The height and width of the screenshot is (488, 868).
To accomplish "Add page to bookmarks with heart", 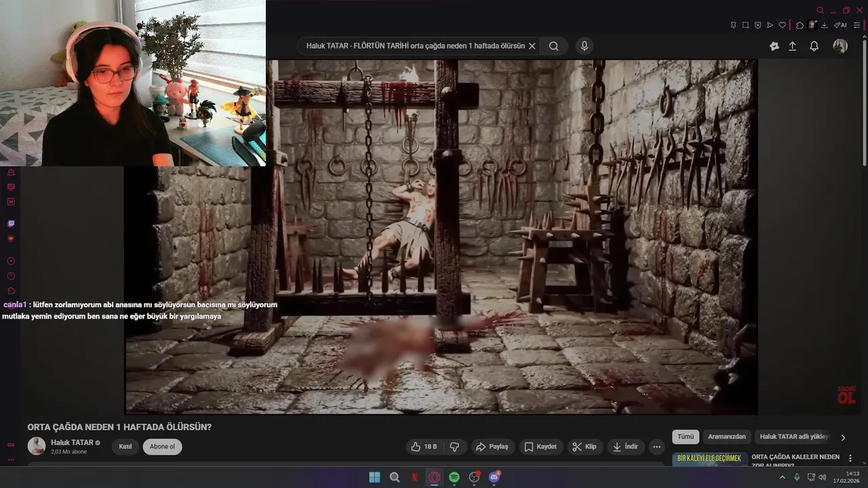I will click(782, 25).
